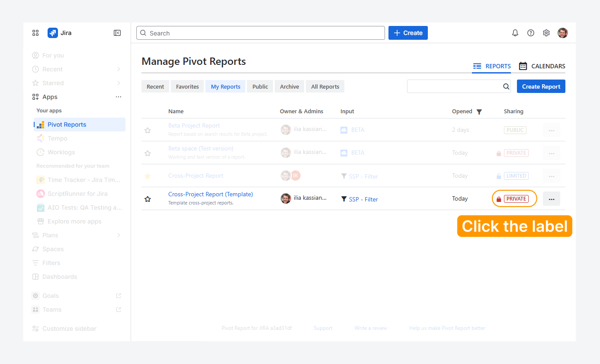Click the Create Report button
Screen dimensions: 600x364
[x=541, y=86]
